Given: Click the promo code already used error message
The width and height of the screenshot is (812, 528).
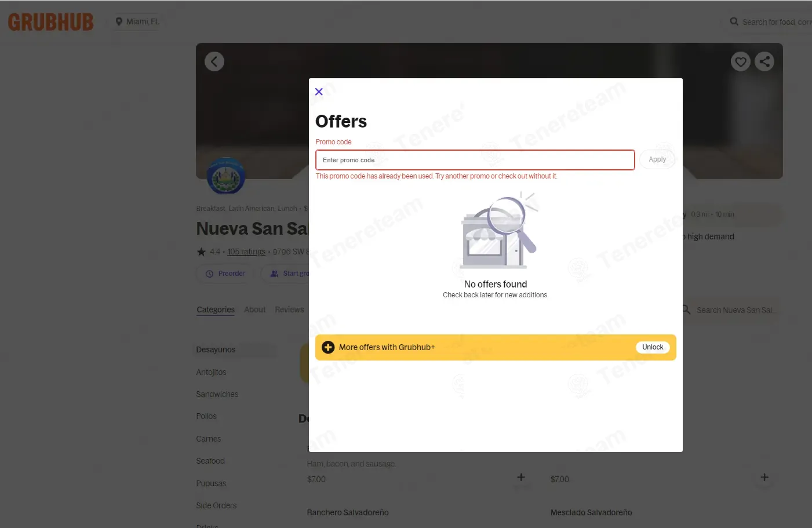Looking at the screenshot, I should tap(436, 176).
